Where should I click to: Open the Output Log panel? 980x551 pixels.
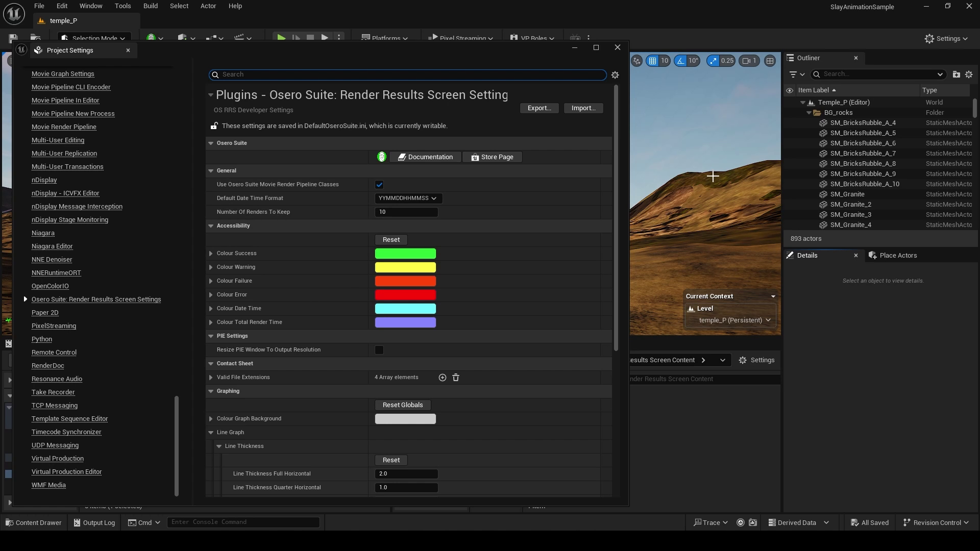[94, 522]
